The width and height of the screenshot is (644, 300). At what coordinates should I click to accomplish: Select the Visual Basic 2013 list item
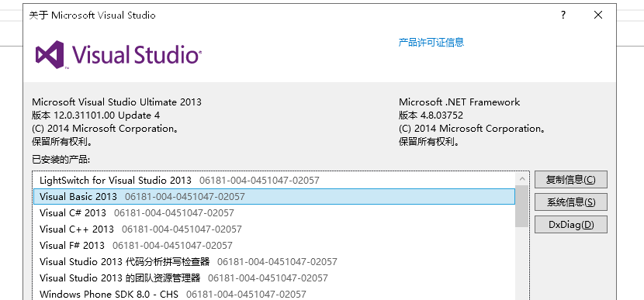point(274,197)
